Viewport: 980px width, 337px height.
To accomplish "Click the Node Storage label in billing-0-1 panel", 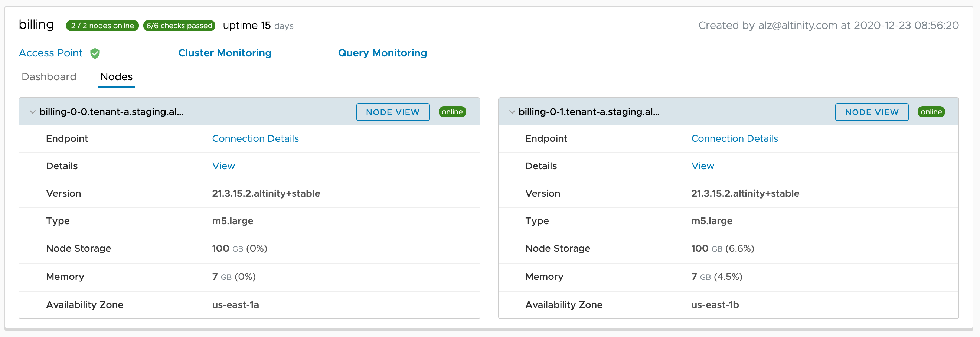I will pyautogui.click(x=558, y=248).
